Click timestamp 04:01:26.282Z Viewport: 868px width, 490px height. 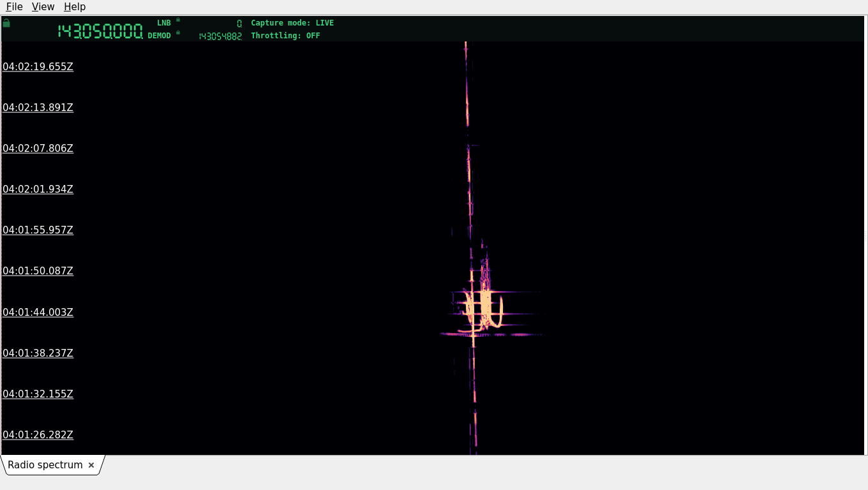[x=38, y=434]
